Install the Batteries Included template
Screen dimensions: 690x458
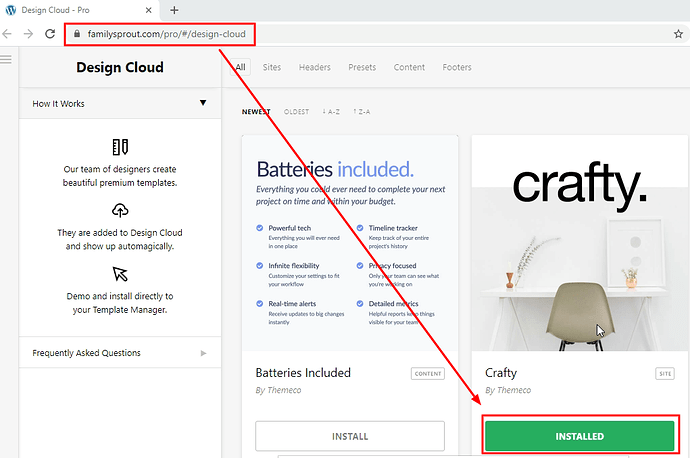(350, 436)
